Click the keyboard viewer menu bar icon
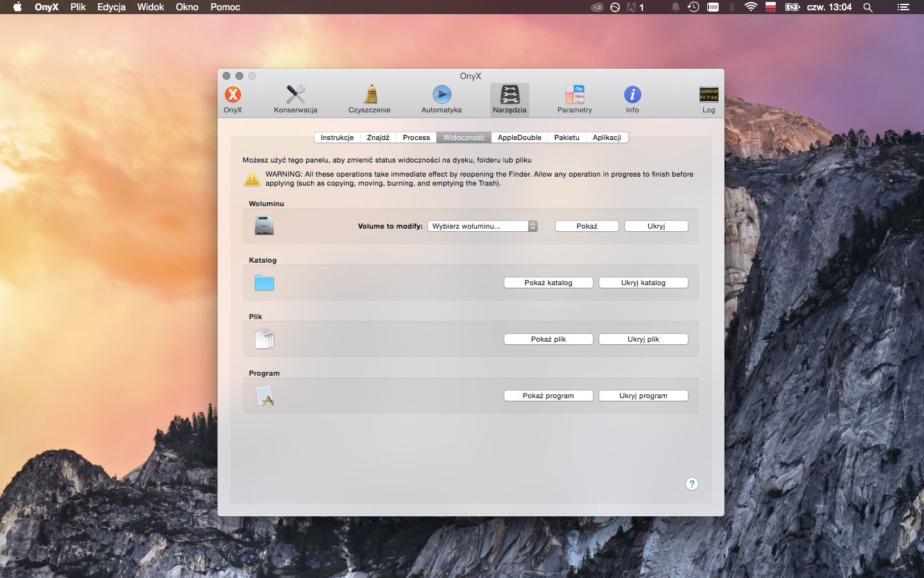This screenshot has height=578, width=924. point(713,7)
